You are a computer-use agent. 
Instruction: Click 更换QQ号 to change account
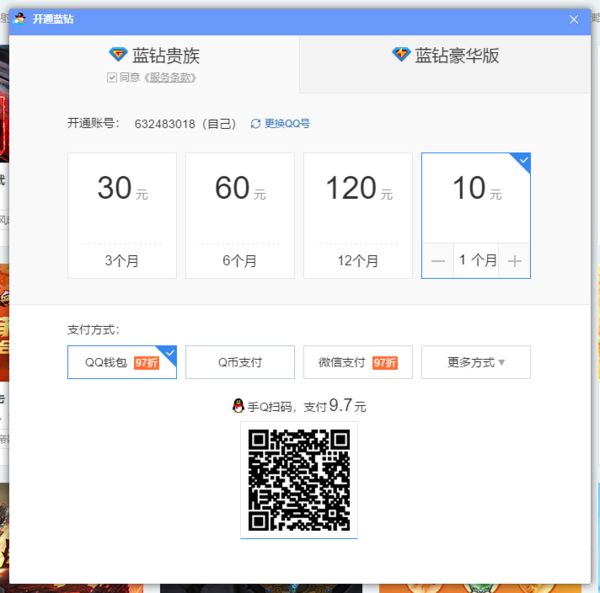point(287,124)
